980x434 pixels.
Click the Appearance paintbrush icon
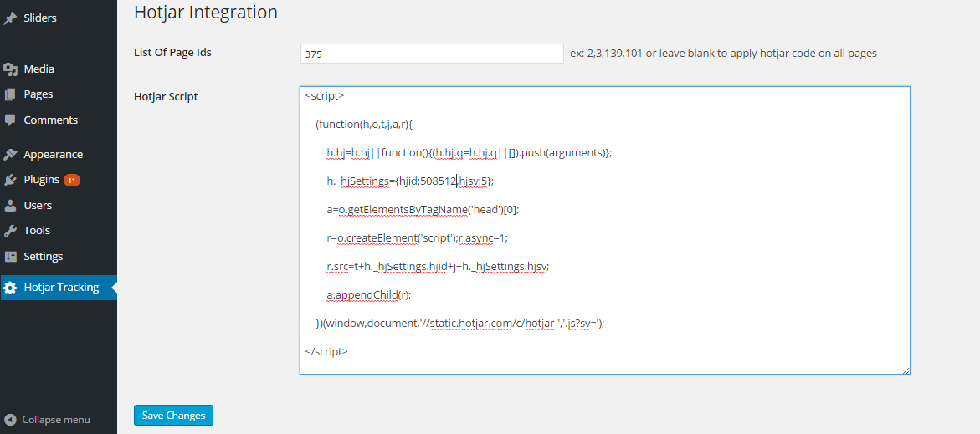coord(10,155)
